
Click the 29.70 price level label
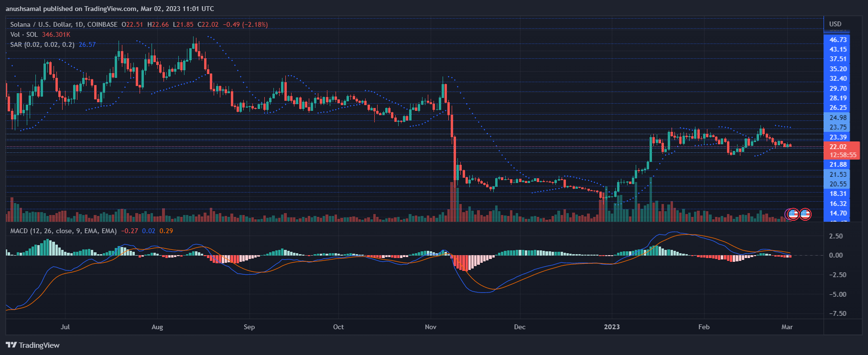click(x=838, y=88)
